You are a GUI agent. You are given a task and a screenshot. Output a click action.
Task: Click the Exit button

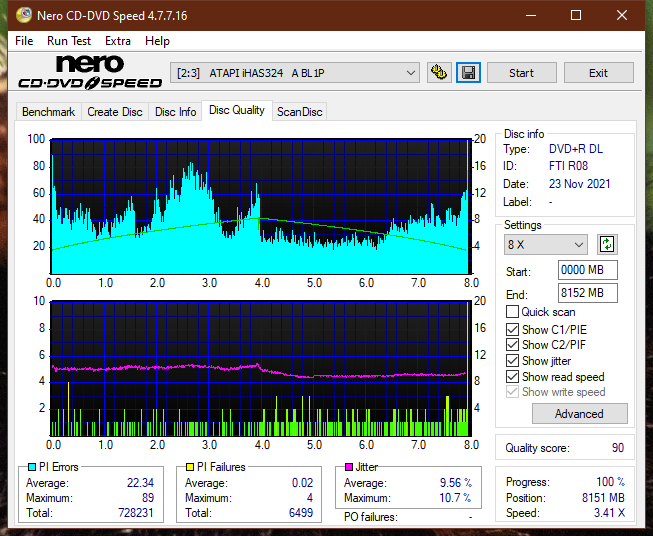(598, 73)
